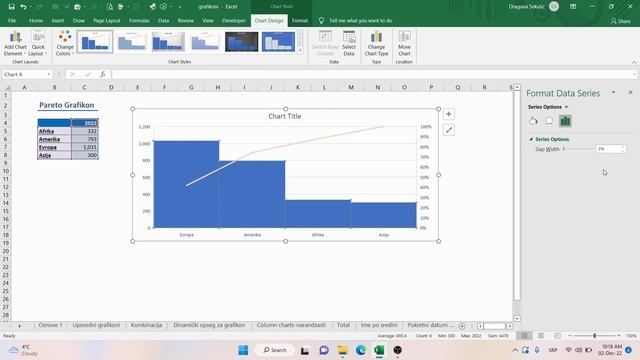Click the Chart Styles brush button
Screen dimensions: 640x360
coord(449,130)
